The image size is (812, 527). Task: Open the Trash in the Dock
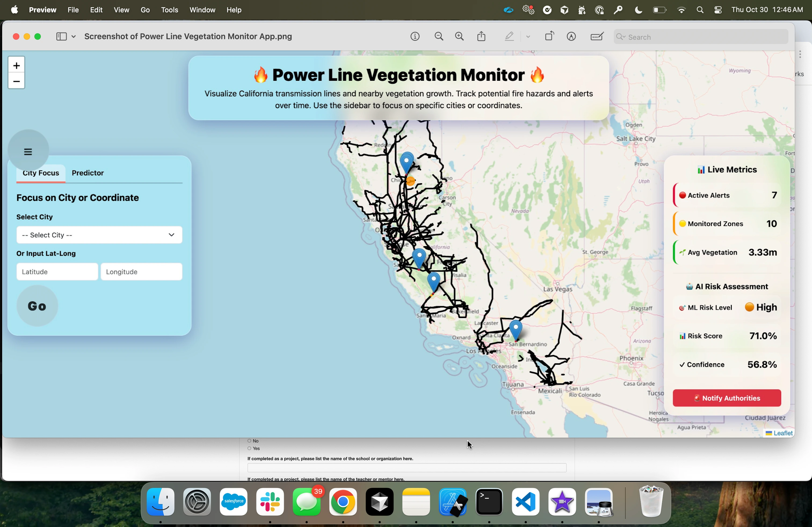(x=651, y=502)
